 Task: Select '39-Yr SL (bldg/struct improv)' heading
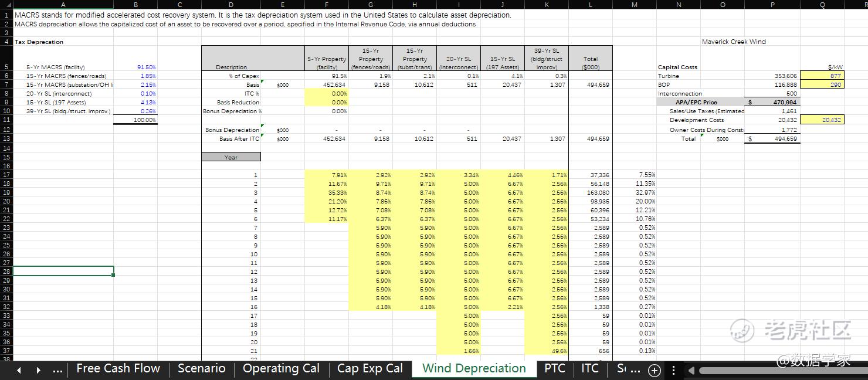(546, 59)
